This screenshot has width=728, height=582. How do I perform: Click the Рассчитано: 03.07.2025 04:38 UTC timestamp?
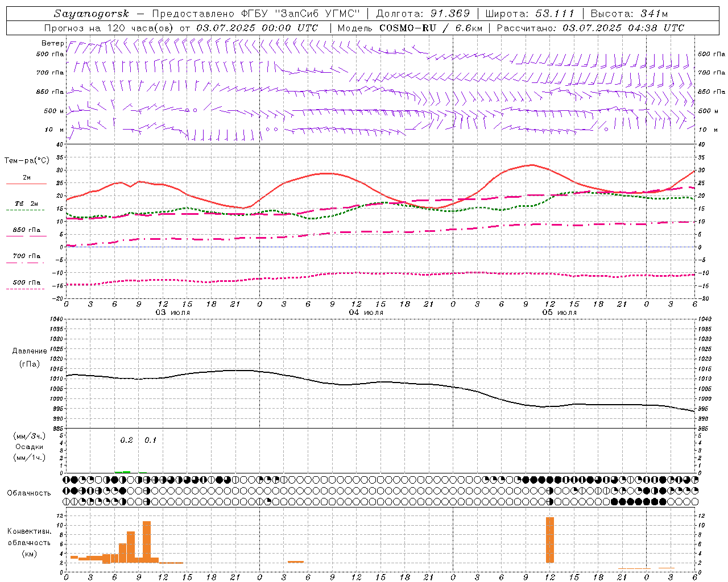[590, 28]
